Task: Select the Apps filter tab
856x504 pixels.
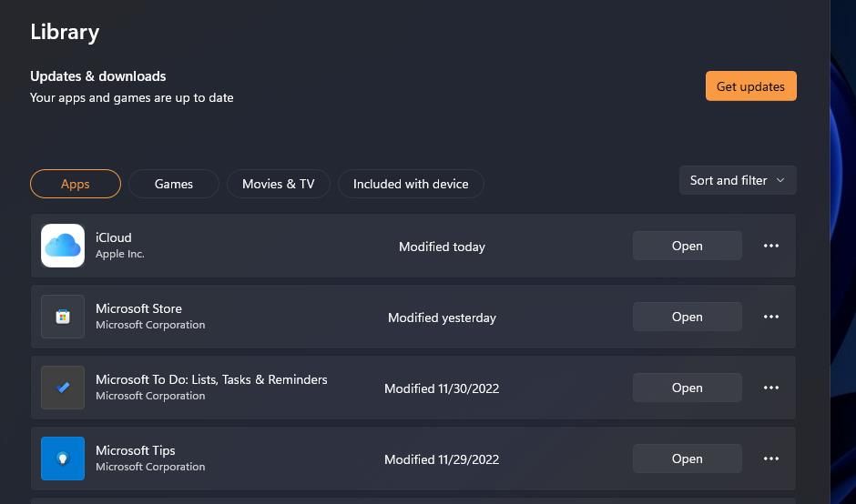Action: point(76,184)
